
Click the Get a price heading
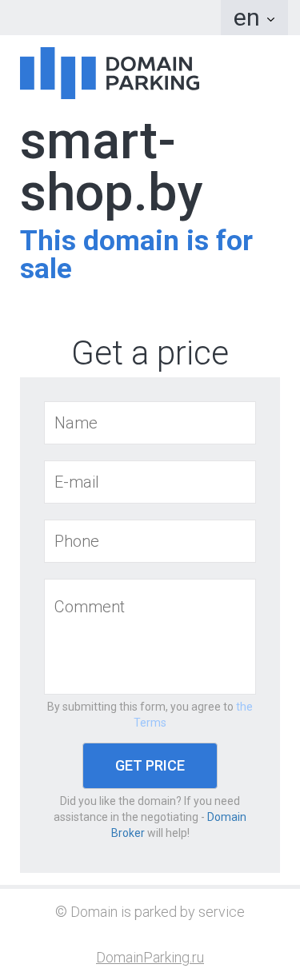[150, 353]
